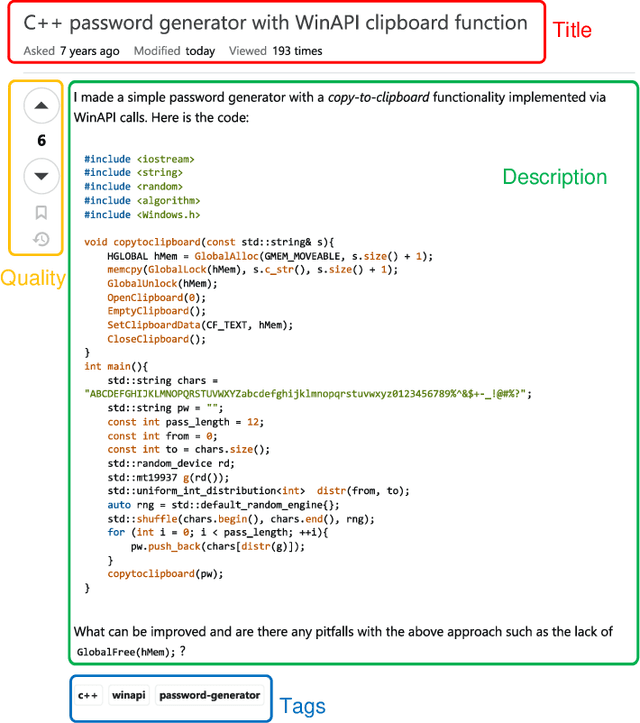This screenshot has height=723, width=640.
Task: Select the password-generator tag
Action: [209, 695]
